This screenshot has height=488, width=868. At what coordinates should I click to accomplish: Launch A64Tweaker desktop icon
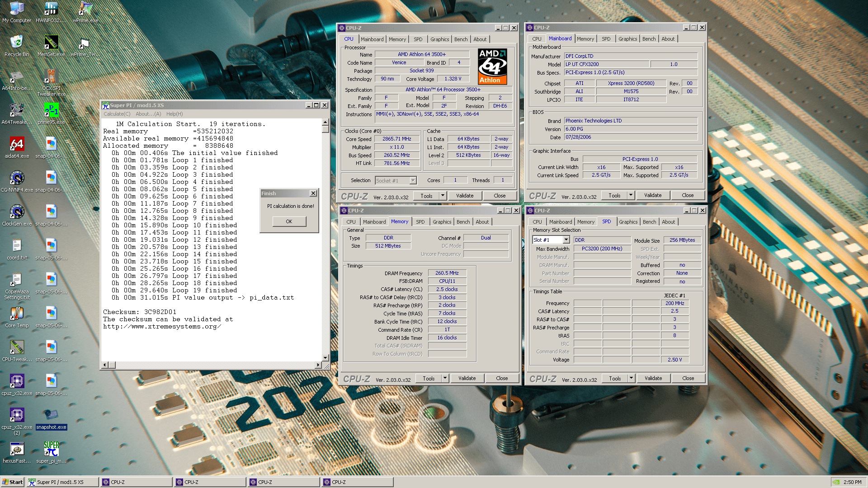(17, 114)
